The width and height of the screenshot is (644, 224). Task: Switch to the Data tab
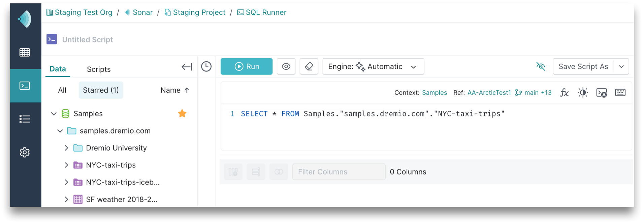(58, 69)
